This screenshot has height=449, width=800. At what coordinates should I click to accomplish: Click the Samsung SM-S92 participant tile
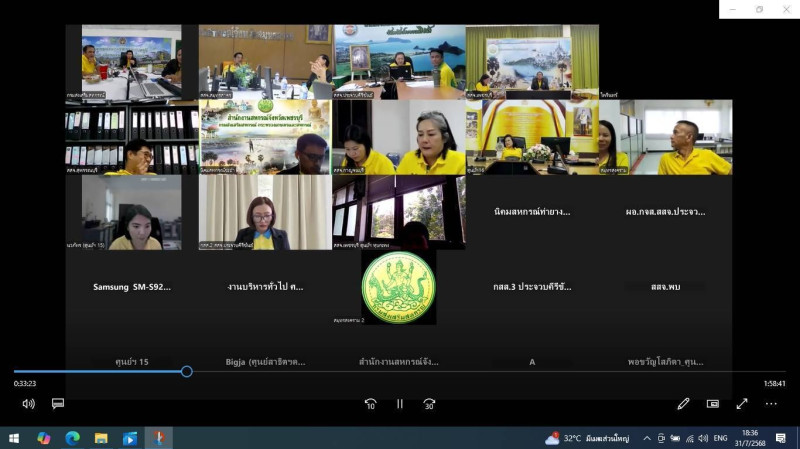pos(132,287)
